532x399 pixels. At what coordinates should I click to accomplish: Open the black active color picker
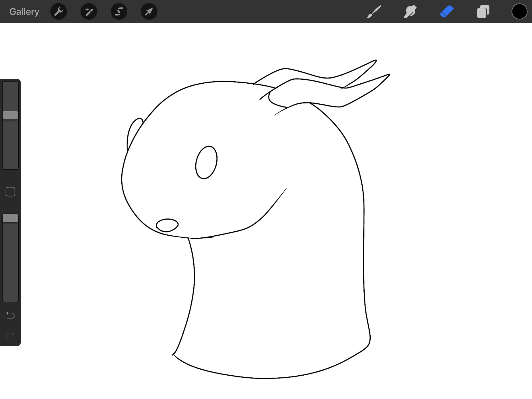[x=519, y=12]
